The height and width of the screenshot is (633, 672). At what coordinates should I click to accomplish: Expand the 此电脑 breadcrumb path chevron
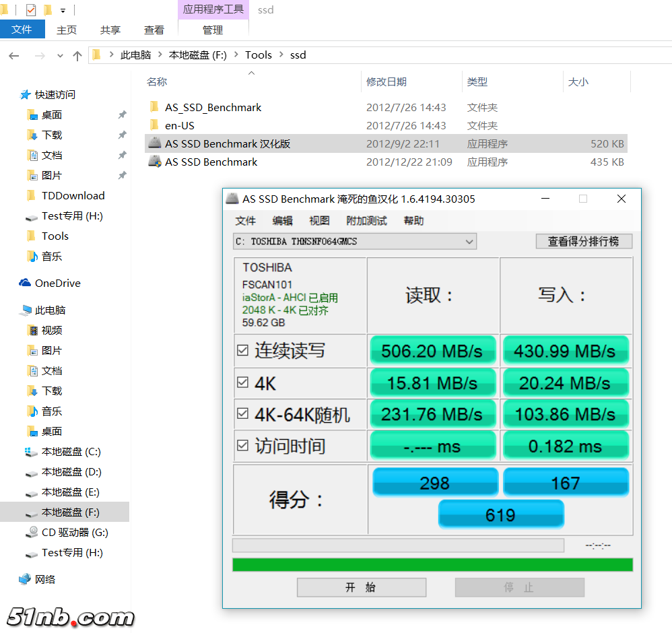(x=160, y=55)
